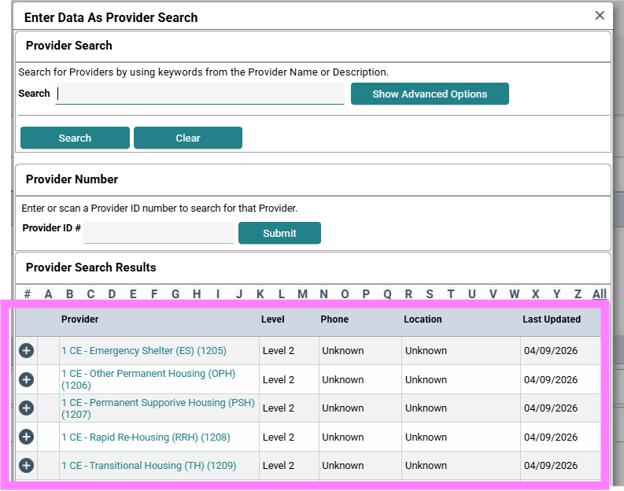Show All providers in alphabet filter
This screenshot has width=624, height=491.
click(x=599, y=294)
